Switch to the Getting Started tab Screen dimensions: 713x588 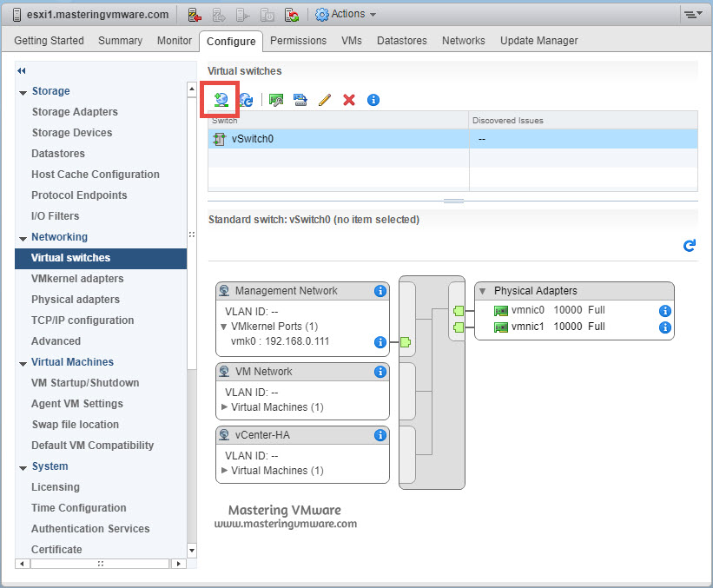tap(50, 41)
